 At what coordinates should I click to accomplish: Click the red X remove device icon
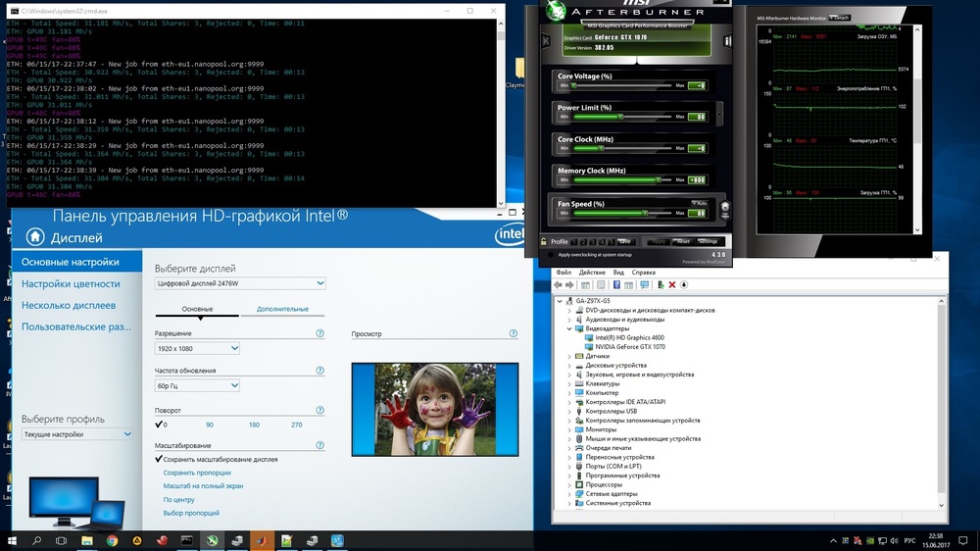pos(672,284)
